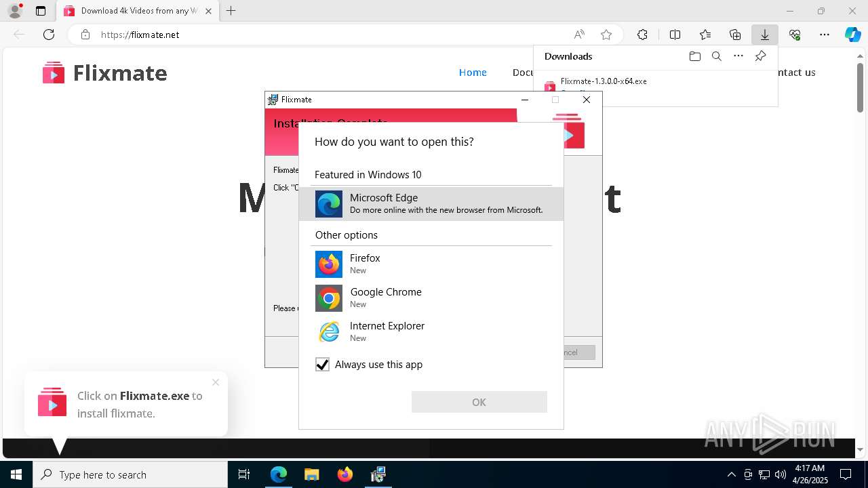
Task: Pick Google Chrome to open this
Action: pyautogui.click(x=431, y=298)
